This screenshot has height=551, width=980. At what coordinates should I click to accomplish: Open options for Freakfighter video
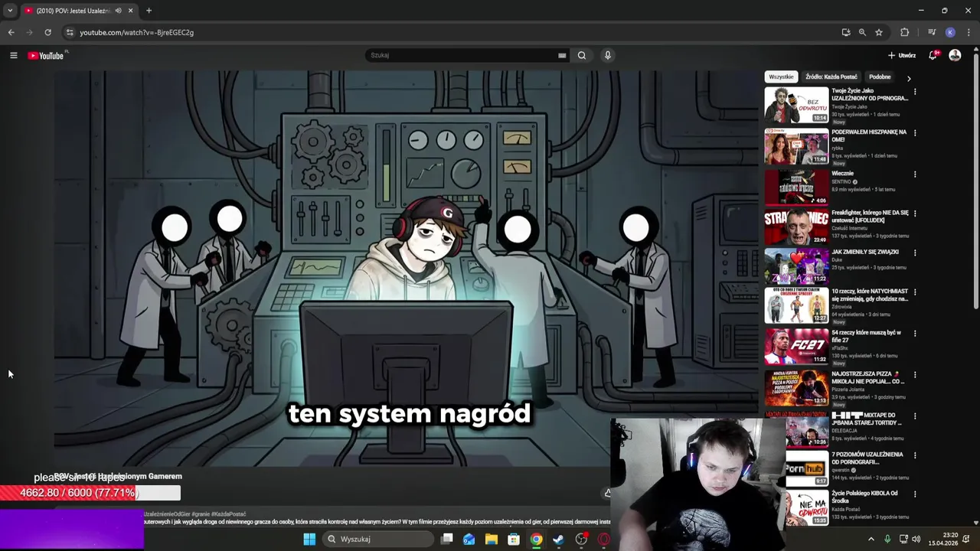(x=915, y=214)
